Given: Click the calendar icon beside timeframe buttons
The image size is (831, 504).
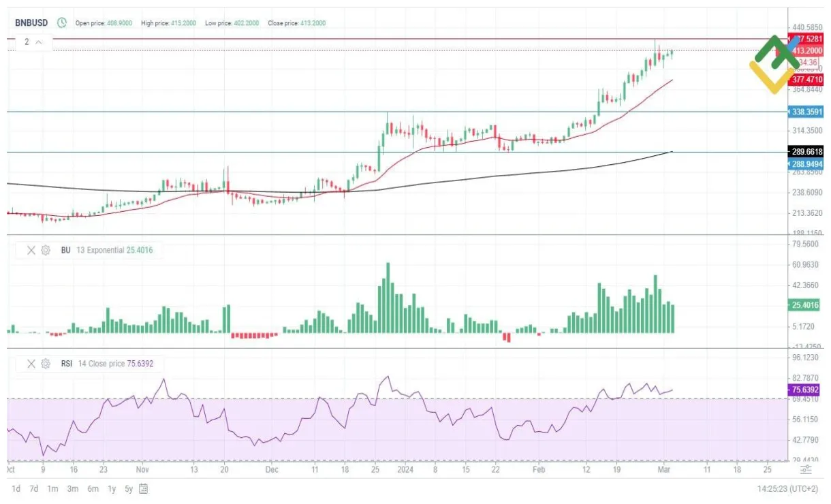Looking at the screenshot, I should [143, 488].
